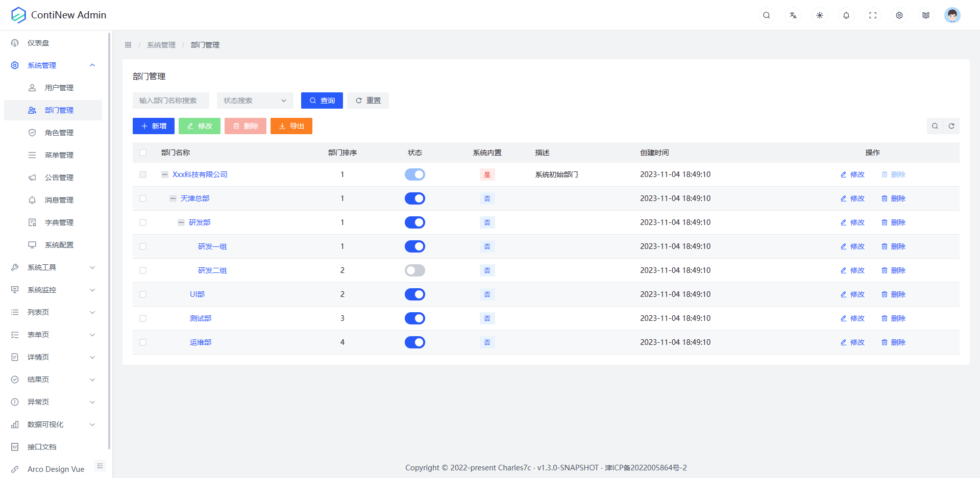The height and width of the screenshot is (478, 980).
Task: Go to 菜单管理 in sidebar
Action: (x=59, y=155)
